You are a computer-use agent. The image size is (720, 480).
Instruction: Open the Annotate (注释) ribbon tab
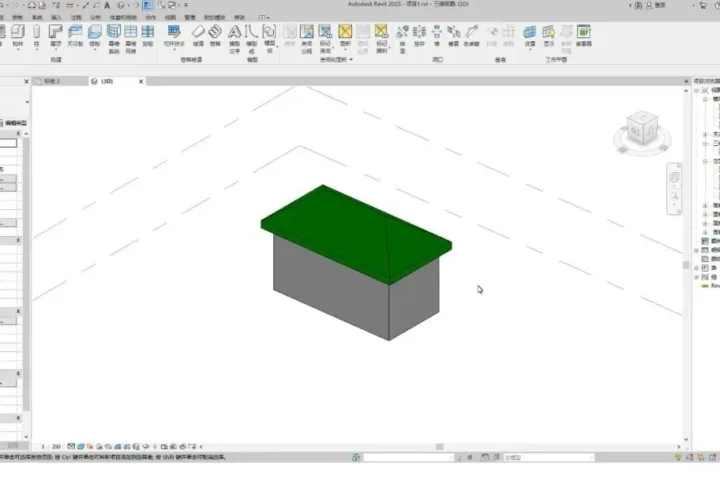pos(76,17)
